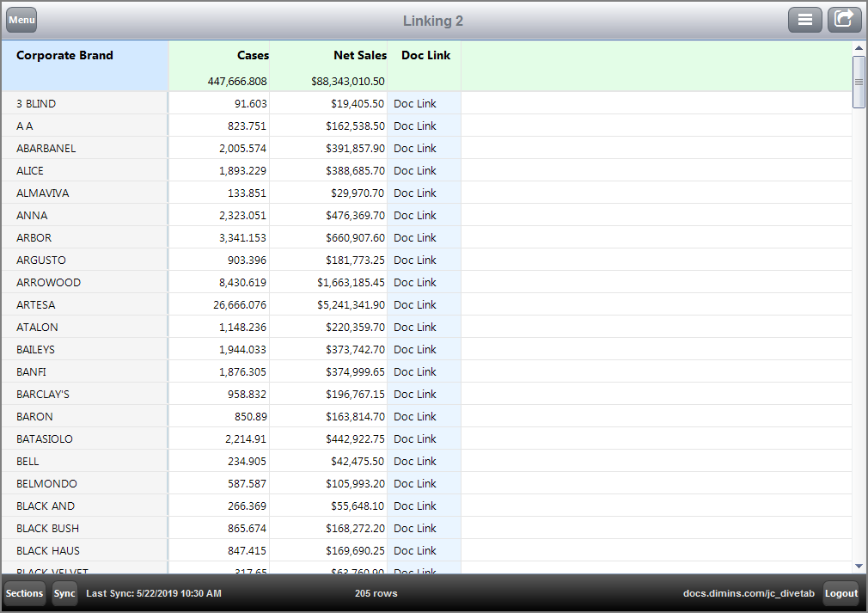Image resolution: width=868 pixels, height=613 pixels.
Task: Open the Menu button
Action: tap(21, 19)
